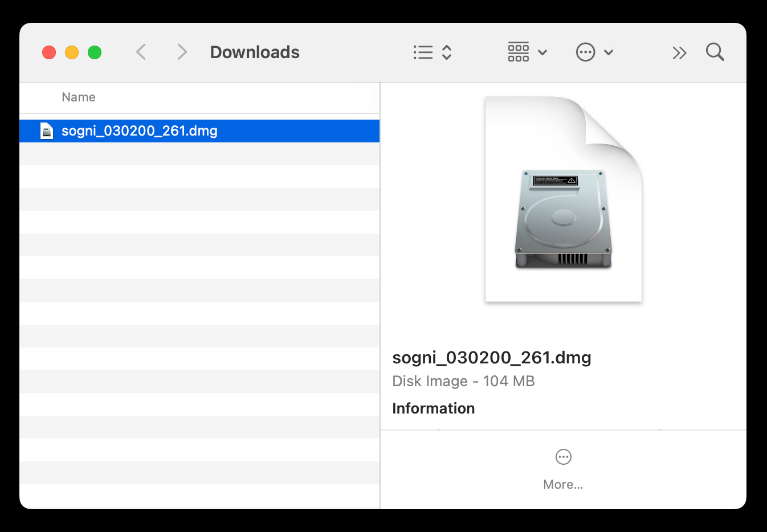The image size is (767, 532).
Task: Select sogni_030200_261.dmg file name in list
Action: [140, 131]
